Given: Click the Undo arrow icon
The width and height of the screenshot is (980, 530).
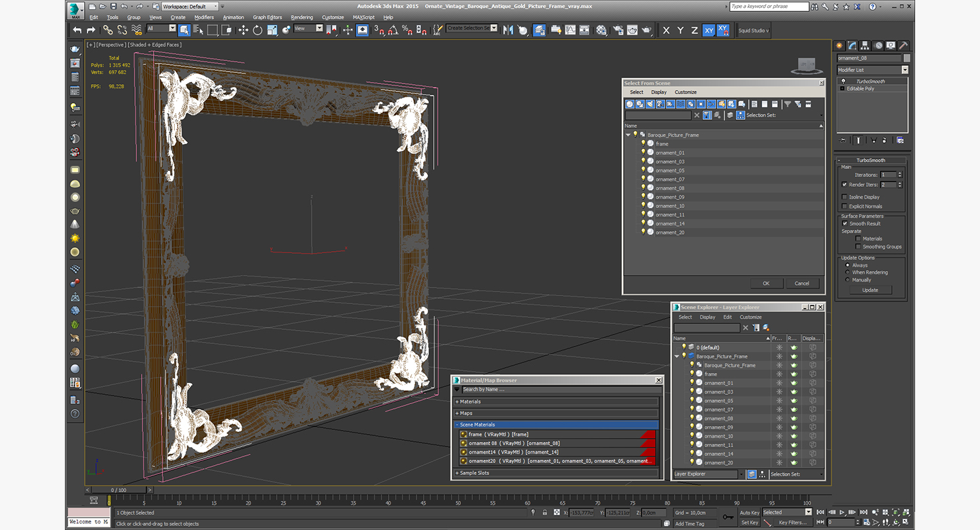Looking at the screenshot, I should click(x=77, y=30).
